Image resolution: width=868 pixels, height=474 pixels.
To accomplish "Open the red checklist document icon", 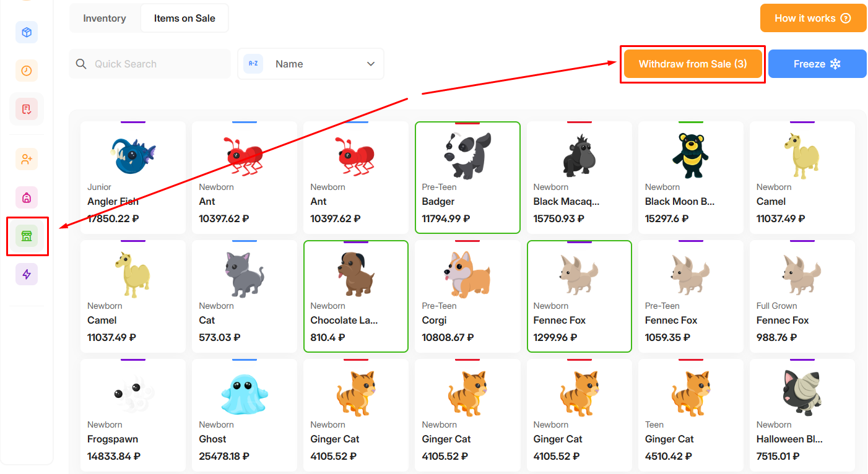I will 27,109.
